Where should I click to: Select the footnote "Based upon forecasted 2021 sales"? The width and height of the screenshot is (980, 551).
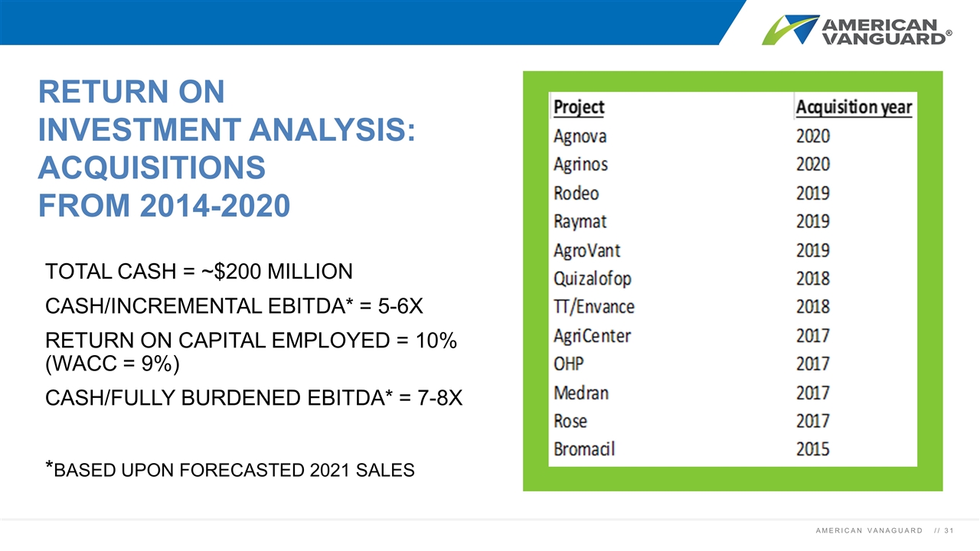[230, 468]
